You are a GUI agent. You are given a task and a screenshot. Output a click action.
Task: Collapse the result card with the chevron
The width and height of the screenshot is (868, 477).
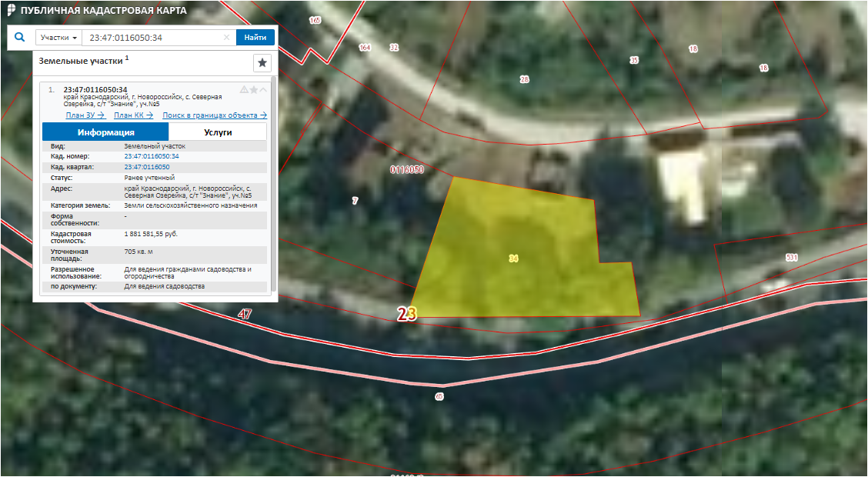263,90
